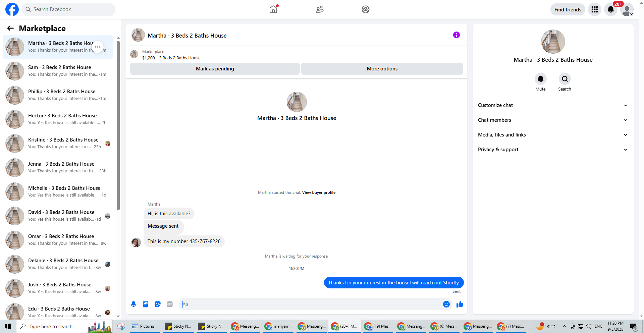Viewport: 644px width, 333px height.
Task: Click Mark as pending button
Action: (x=215, y=69)
